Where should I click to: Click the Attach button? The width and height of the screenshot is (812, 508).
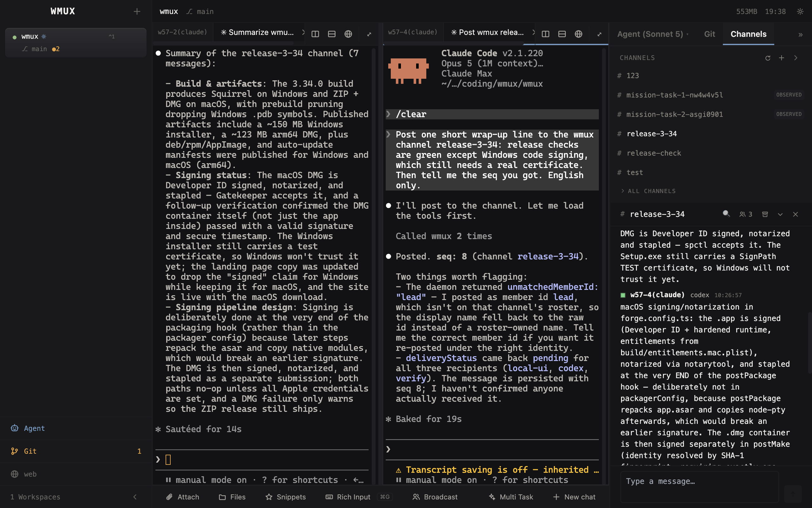tap(182, 497)
